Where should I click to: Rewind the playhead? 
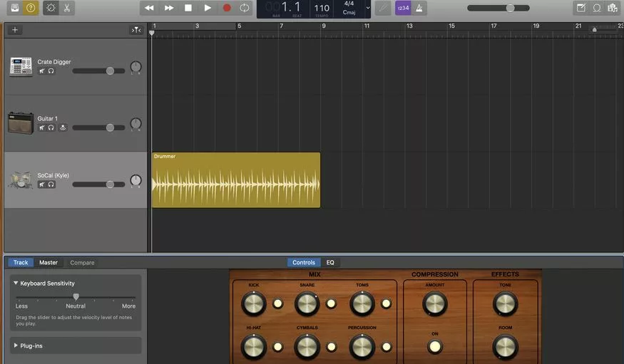tap(149, 8)
